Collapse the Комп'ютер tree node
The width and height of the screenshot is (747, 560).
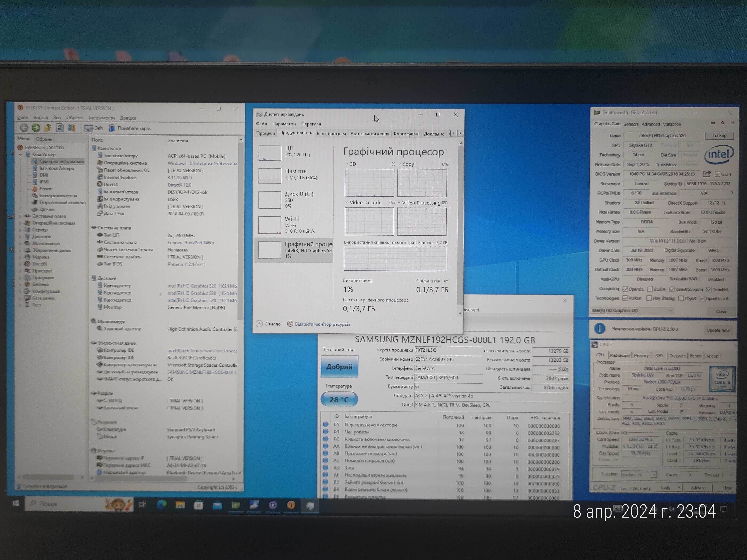point(20,155)
